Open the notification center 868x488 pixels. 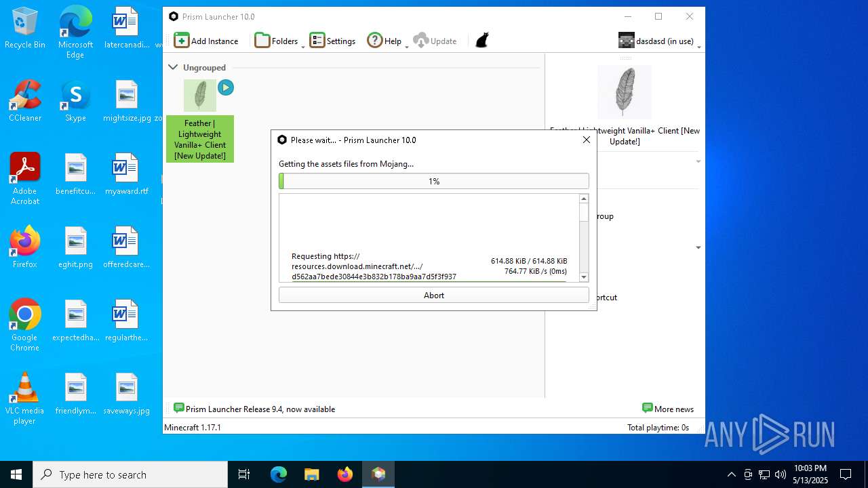(846, 474)
